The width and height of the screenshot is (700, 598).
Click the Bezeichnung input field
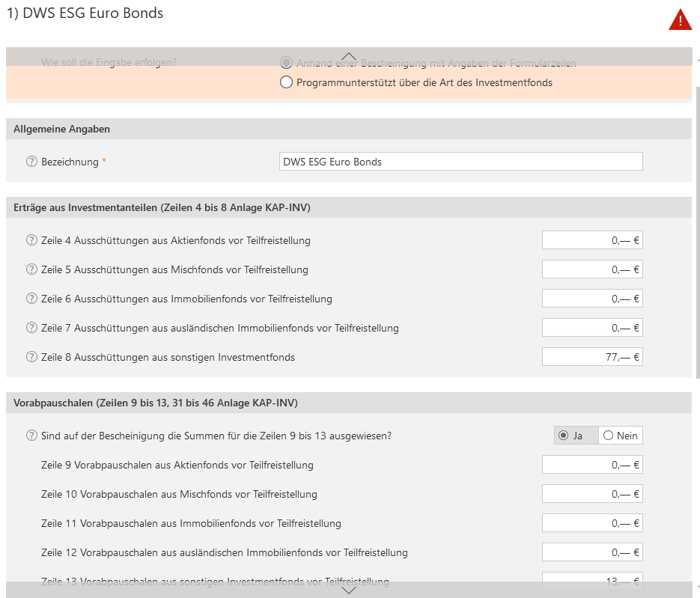[460, 162]
